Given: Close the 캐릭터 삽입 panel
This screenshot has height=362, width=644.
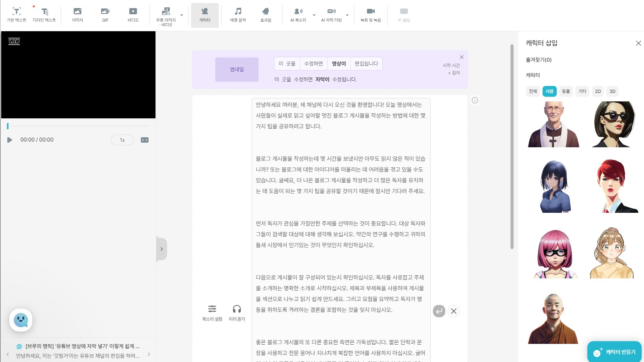Looking at the screenshot, I should (638, 43).
